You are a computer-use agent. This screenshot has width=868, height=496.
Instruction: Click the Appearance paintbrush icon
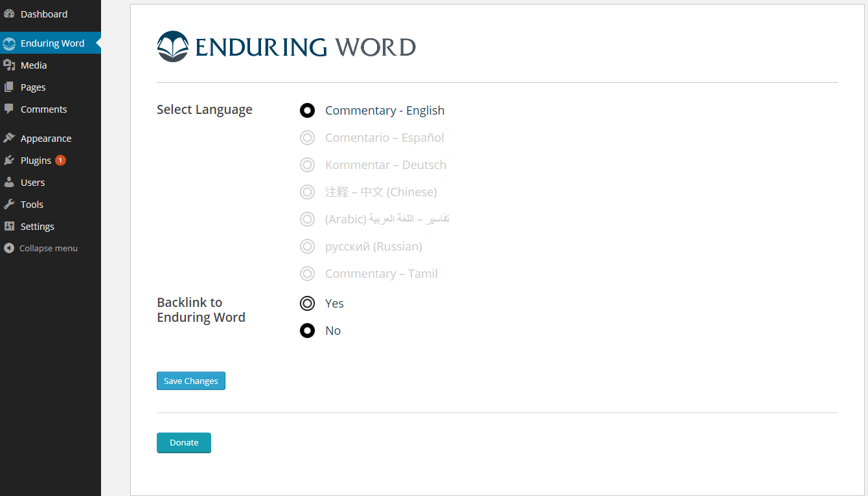[9, 139]
